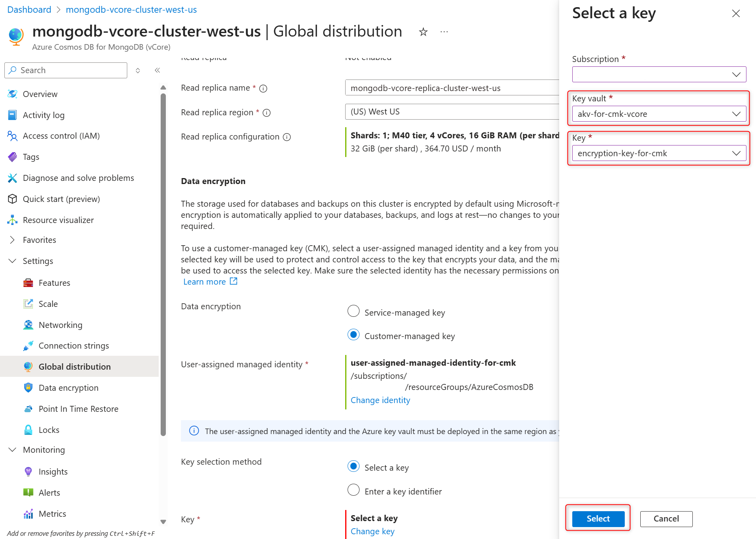The image size is (756, 539).
Task: Favorite this page with the star icon
Action: [423, 32]
